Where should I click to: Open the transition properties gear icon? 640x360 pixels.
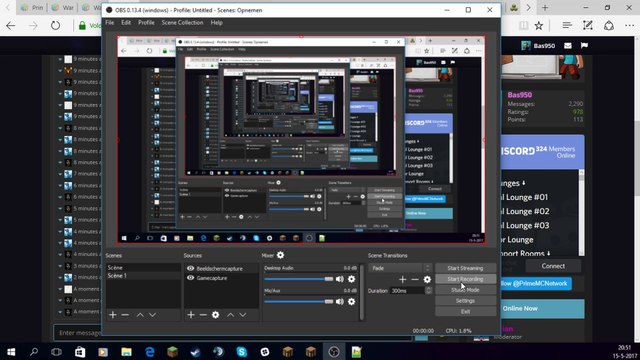[x=427, y=279]
